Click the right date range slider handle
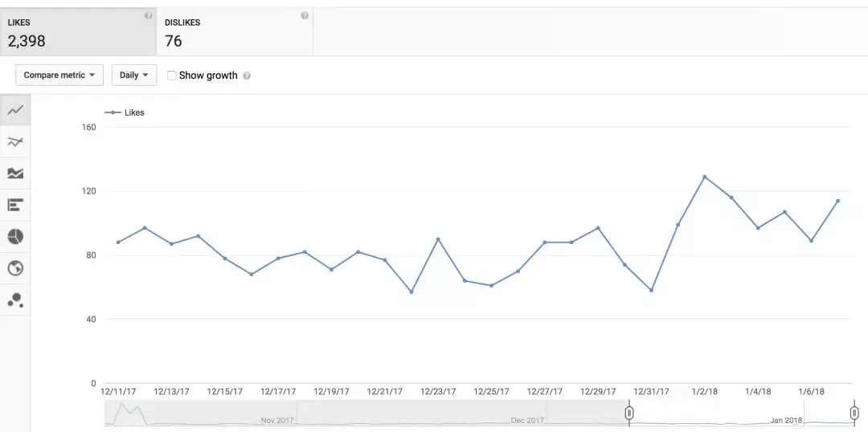 coord(854,413)
